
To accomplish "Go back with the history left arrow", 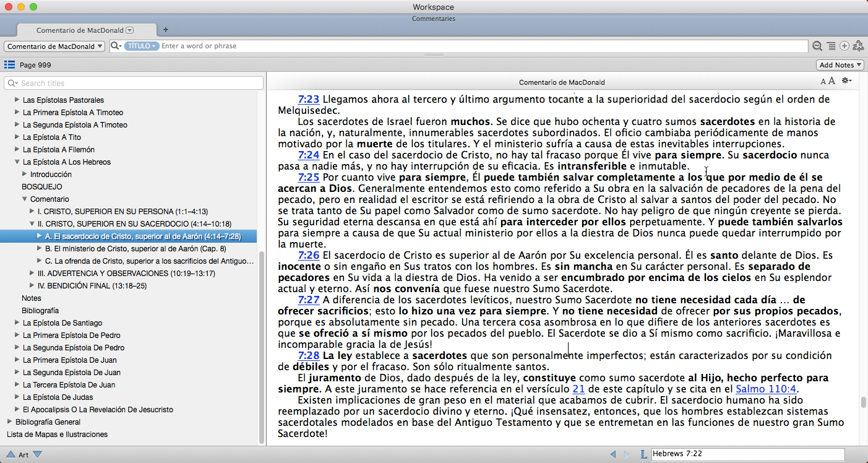I will click(612, 454).
